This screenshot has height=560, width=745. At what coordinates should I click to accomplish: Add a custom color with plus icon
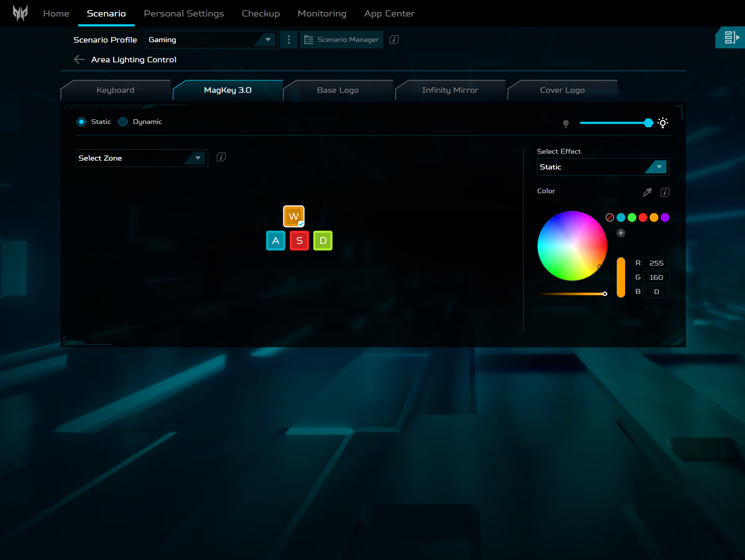(621, 233)
